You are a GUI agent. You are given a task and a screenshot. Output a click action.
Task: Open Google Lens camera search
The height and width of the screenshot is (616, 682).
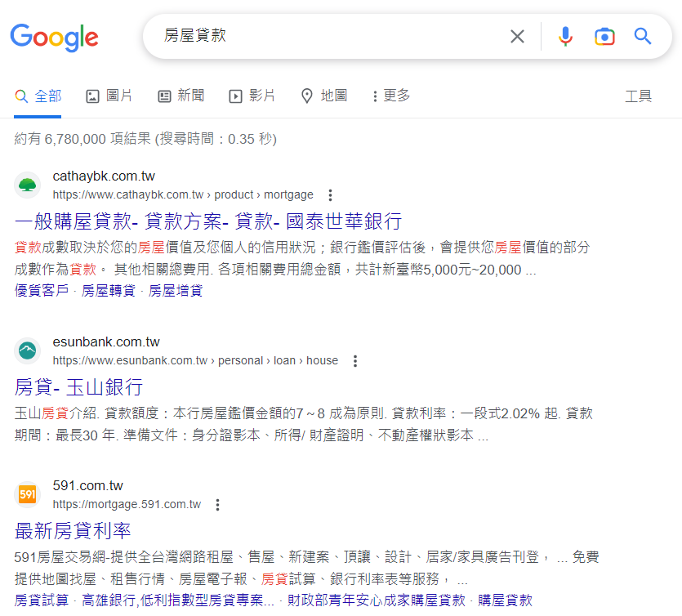click(x=604, y=37)
